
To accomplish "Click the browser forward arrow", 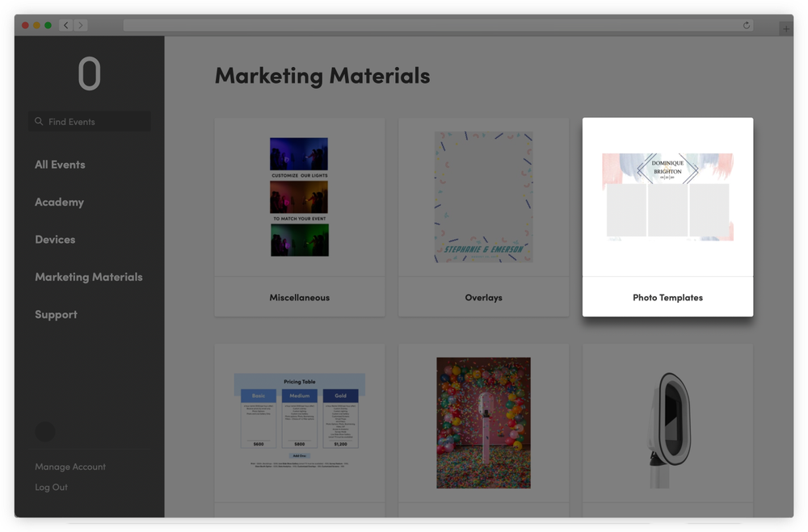I will pyautogui.click(x=80, y=25).
